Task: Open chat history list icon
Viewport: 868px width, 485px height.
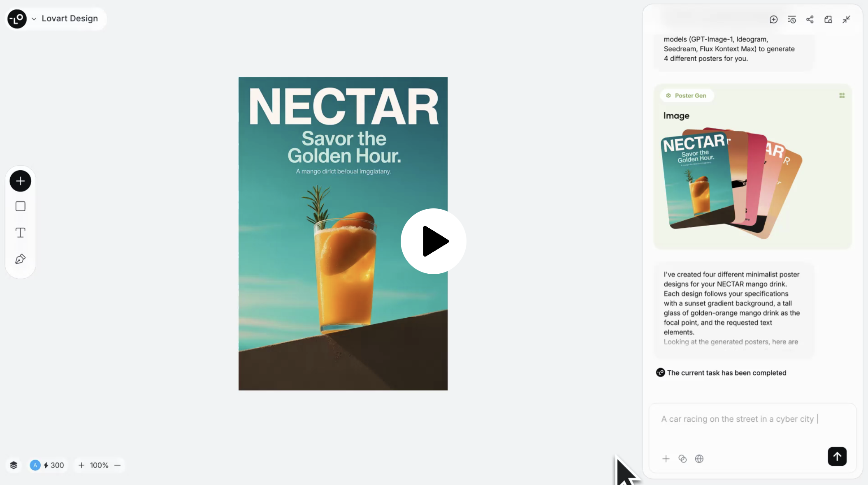Action: [791, 20]
